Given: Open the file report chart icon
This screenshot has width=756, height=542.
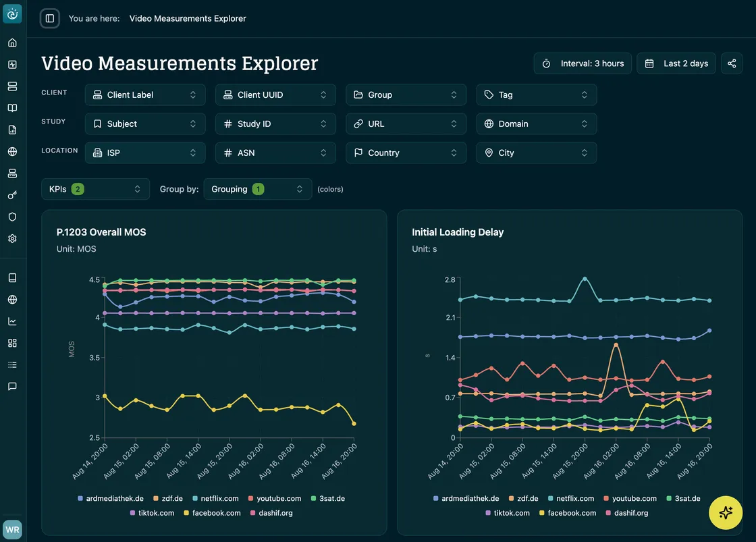Looking at the screenshot, I should (x=13, y=130).
